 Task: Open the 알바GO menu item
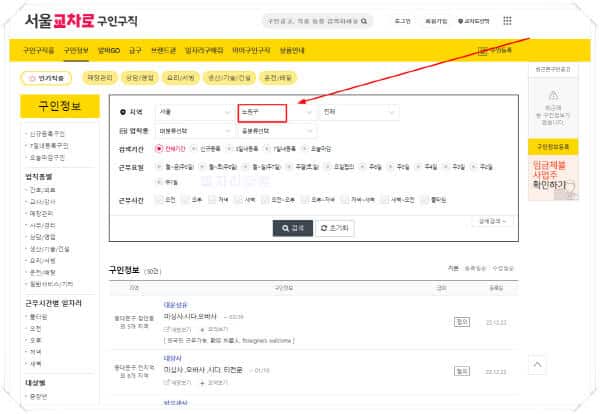109,51
